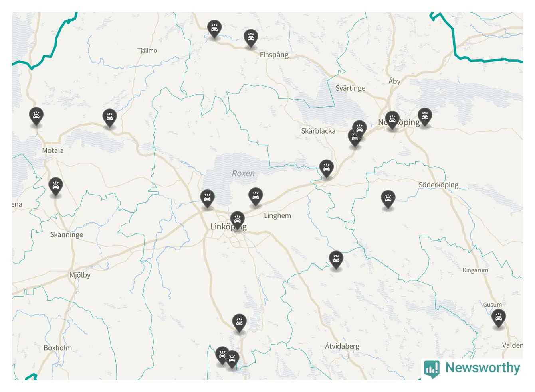
Task: Select the car marker above Linghem
Action: pos(256,197)
